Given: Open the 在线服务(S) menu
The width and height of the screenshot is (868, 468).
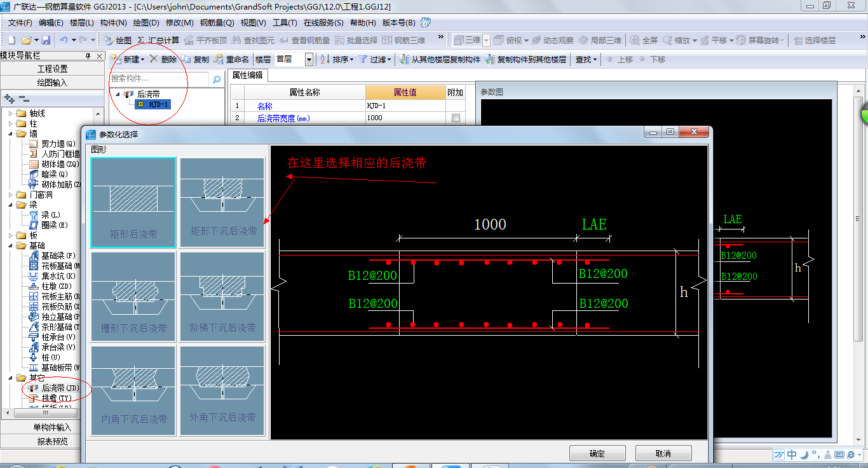Looking at the screenshot, I should 323,22.
